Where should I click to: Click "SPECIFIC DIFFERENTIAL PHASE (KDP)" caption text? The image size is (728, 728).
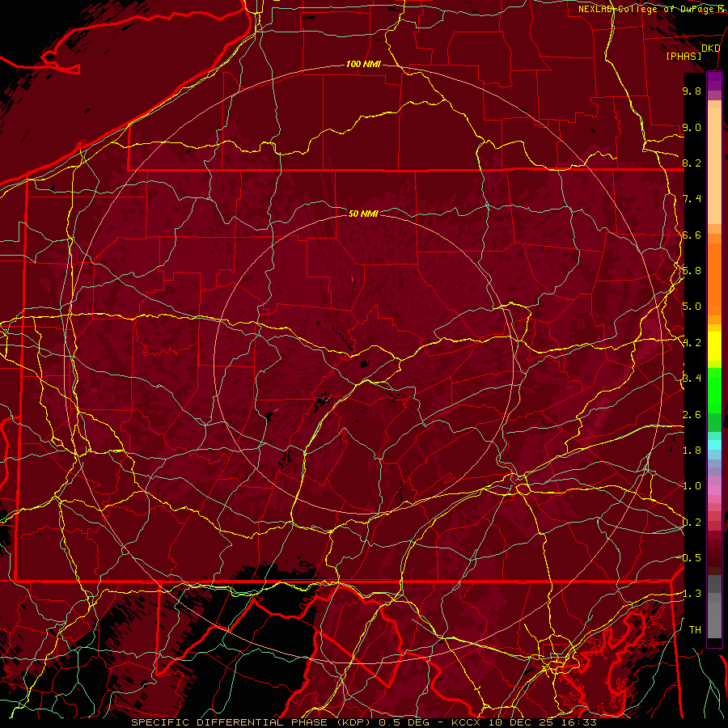tap(252, 722)
